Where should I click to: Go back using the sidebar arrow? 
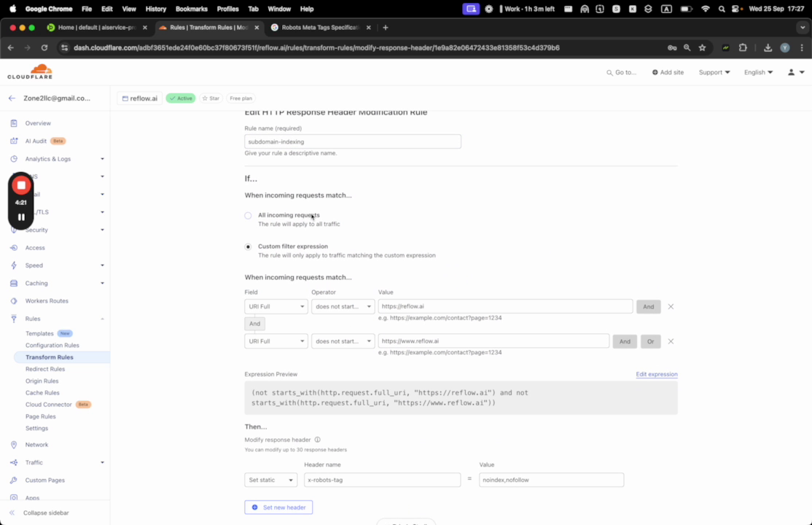point(12,98)
